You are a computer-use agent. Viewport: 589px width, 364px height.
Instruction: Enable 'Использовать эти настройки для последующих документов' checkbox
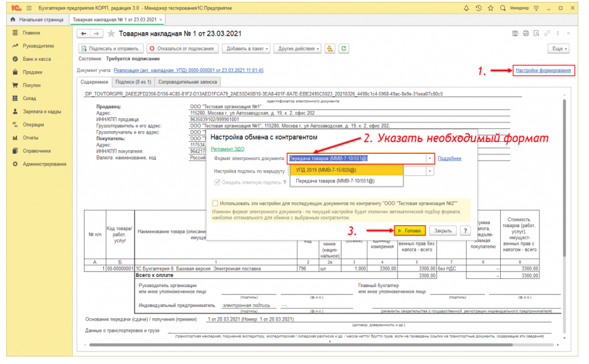pyautogui.click(x=215, y=203)
